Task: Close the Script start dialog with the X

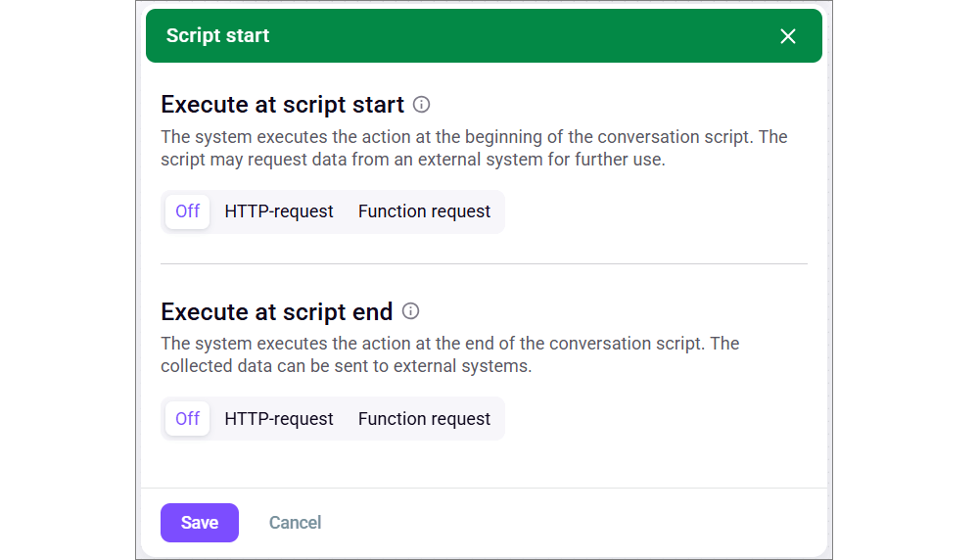Action: [x=788, y=36]
